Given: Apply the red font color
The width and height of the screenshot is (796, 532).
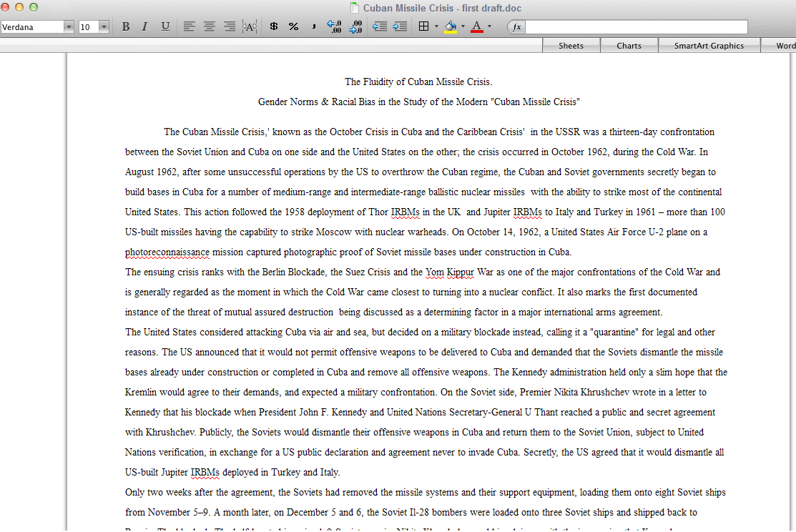Looking at the screenshot, I should 476,26.
